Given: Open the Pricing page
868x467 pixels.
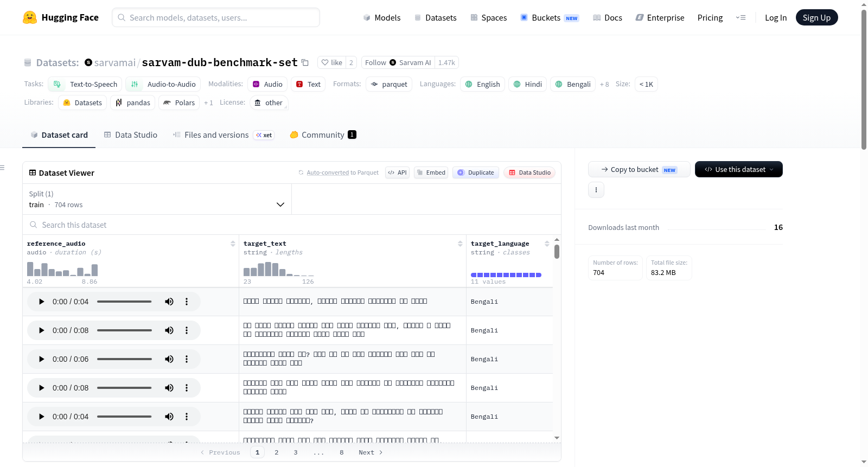Looking at the screenshot, I should tap(710, 17).
